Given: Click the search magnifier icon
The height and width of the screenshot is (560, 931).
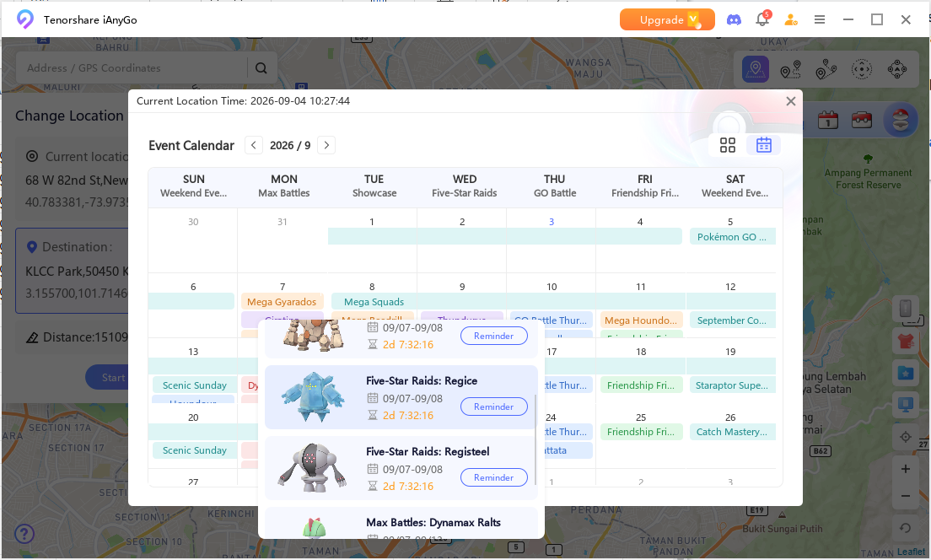Looking at the screenshot, I should [261, 68].
